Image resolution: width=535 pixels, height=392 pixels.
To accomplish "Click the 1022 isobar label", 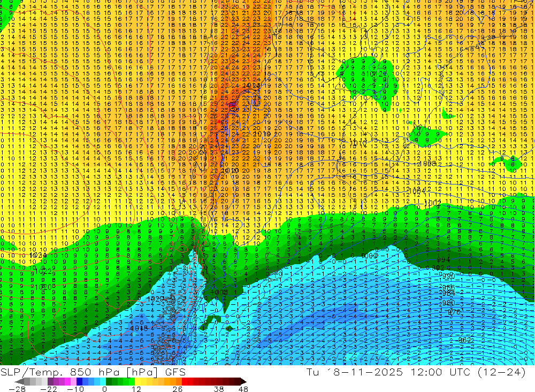I will (43, 271).
